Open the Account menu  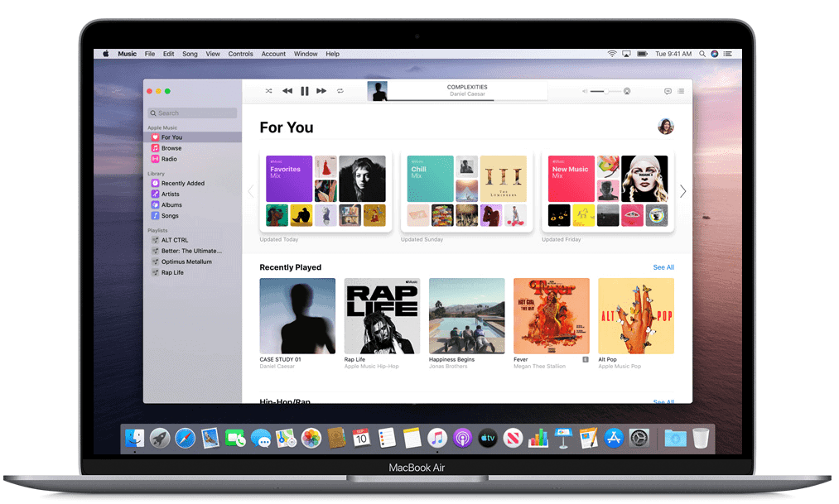tap(273, 54)
